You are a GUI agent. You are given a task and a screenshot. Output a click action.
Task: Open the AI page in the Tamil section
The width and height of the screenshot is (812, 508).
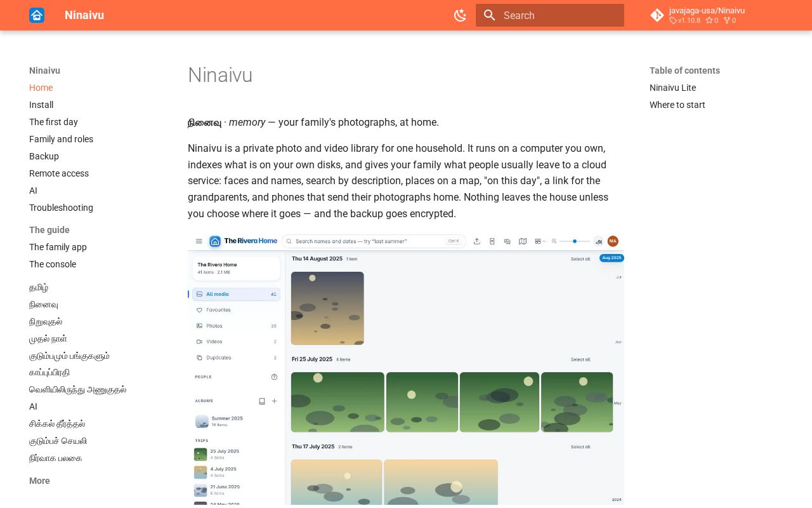[x=33, y=406]
